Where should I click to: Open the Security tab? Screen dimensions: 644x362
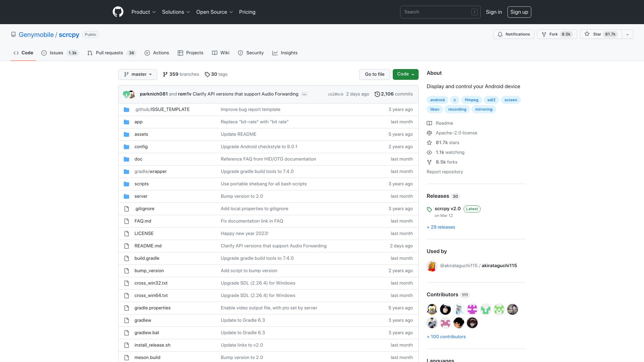click(251, 53)
